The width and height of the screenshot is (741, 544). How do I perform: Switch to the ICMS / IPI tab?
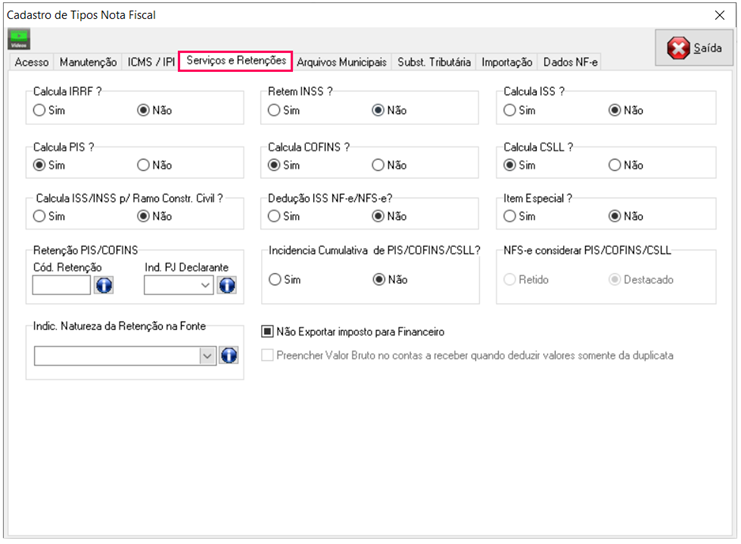(151, 62)
